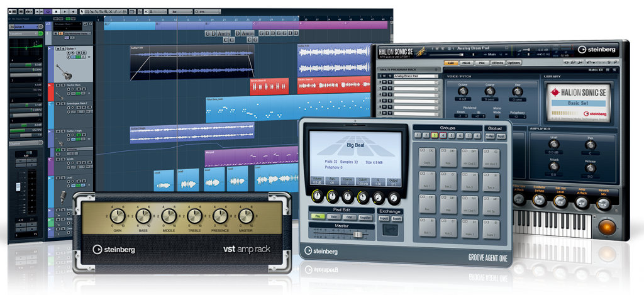644x295 pixels.
Task: Select Group 3 in Groove Agent One
Action: click(435, 136)
